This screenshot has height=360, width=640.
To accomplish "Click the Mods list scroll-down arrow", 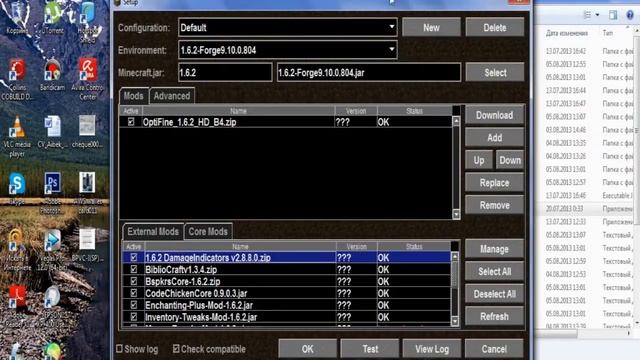I will pyautogui.click(x=456, y=214).
